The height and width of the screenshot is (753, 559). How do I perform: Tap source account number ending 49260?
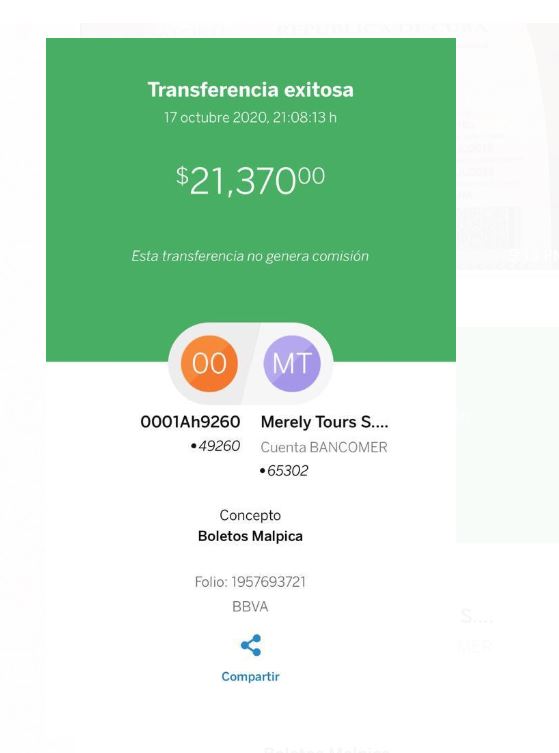point(215,446)
